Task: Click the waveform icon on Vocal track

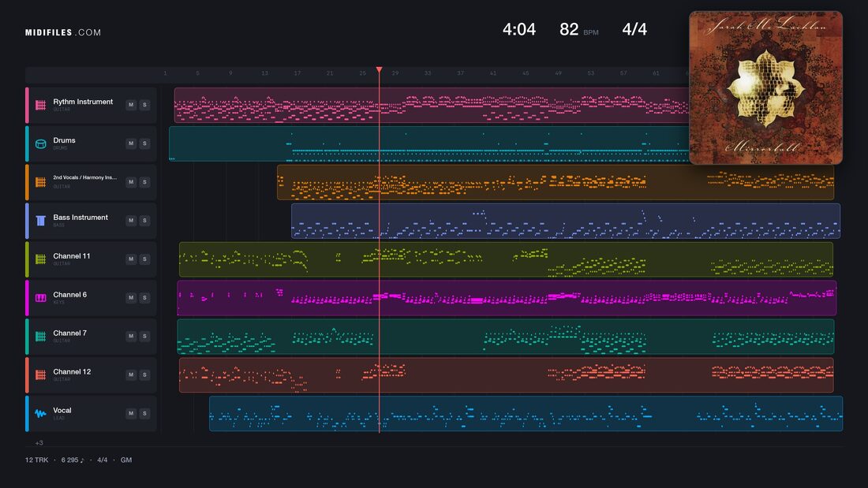Action: [x=40, y=413]
